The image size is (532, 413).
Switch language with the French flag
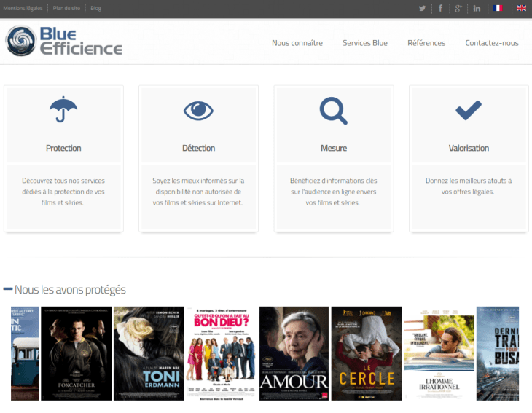coord(498,9)
